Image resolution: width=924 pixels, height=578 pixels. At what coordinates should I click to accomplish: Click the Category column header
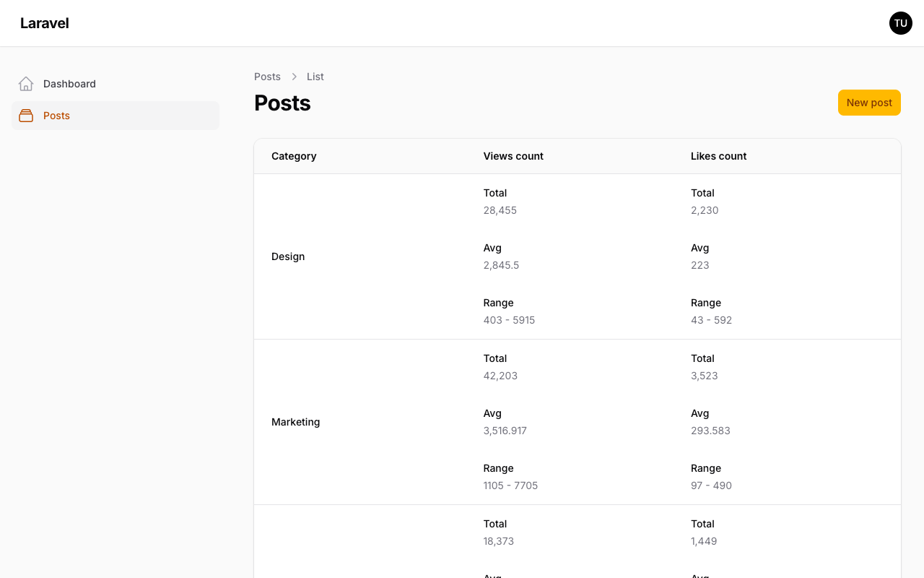click(x=294, y=156)
